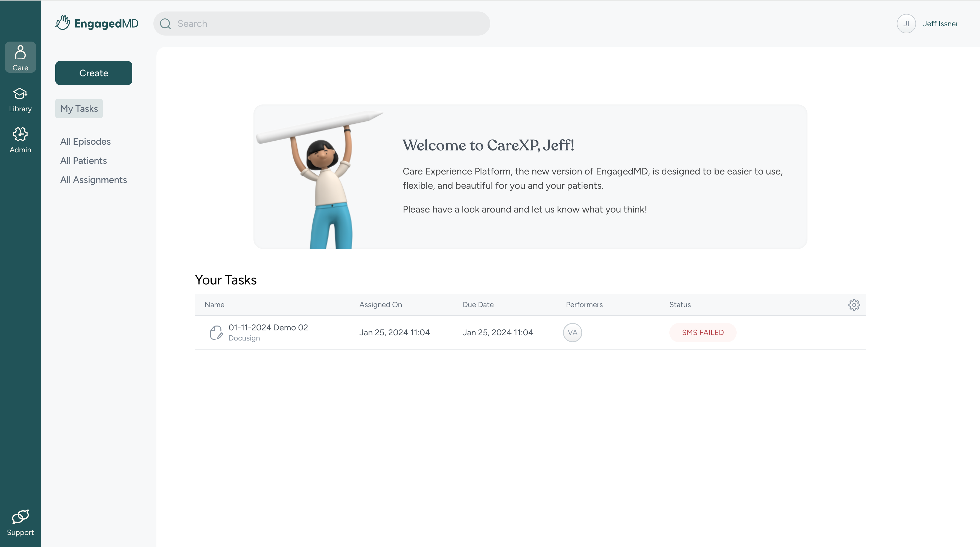Click the EngagedMD hand logo
Image resolution: width=980 pixels, height=547 pixels.
[63, 23]
